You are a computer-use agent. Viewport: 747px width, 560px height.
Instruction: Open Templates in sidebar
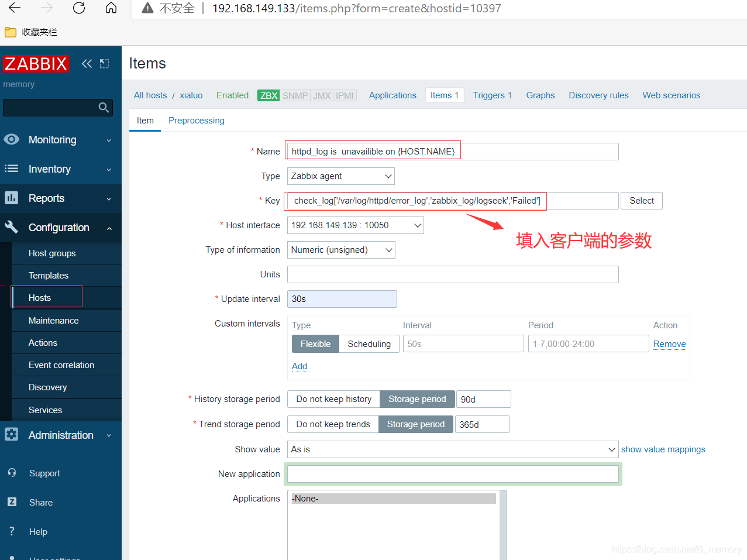point(49,276)
